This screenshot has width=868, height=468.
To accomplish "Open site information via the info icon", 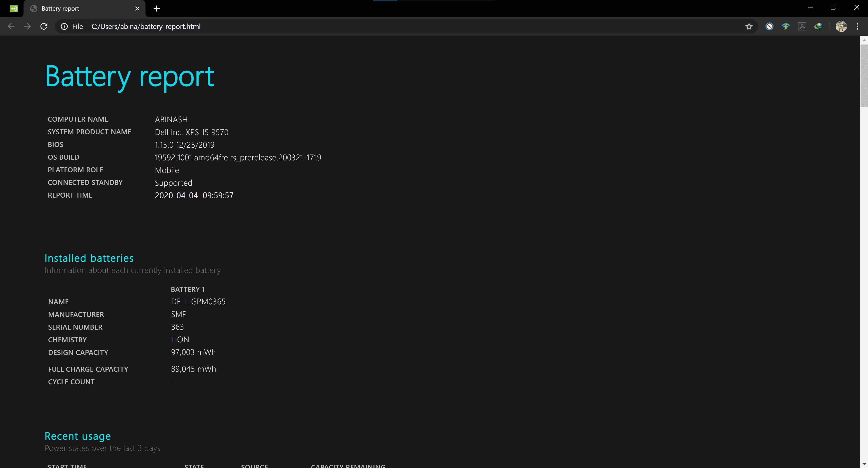I will (x=64, y=26).
